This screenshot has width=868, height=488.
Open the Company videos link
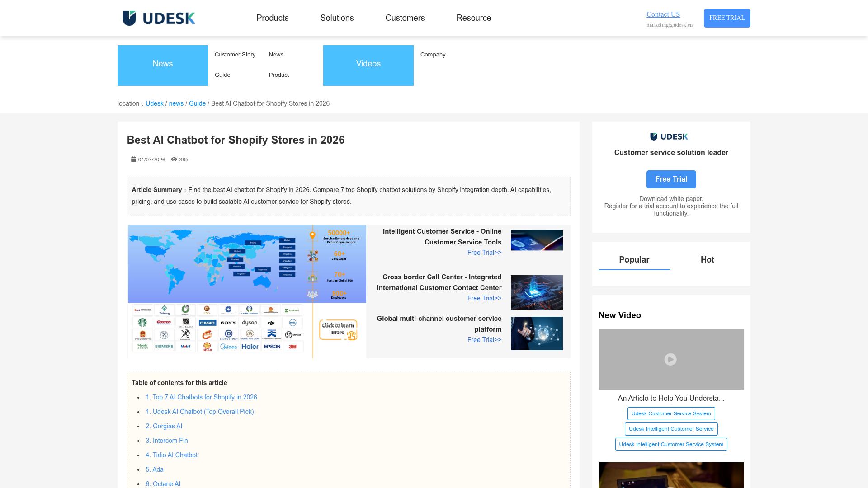(x=433, y=55)
